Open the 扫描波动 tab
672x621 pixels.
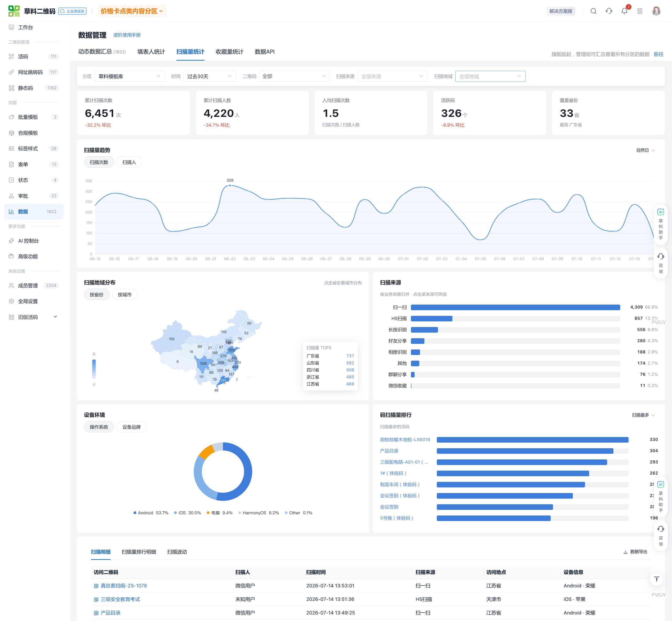click(x=177, y=552)
